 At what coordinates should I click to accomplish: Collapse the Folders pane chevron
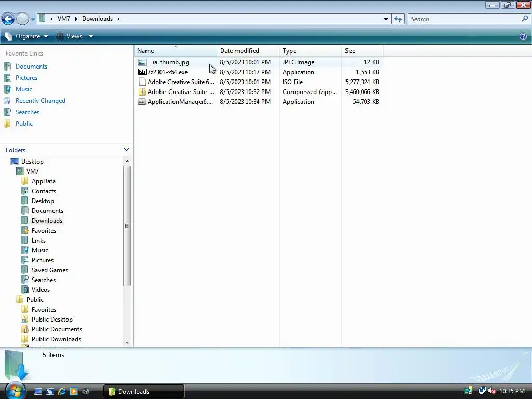126,150
